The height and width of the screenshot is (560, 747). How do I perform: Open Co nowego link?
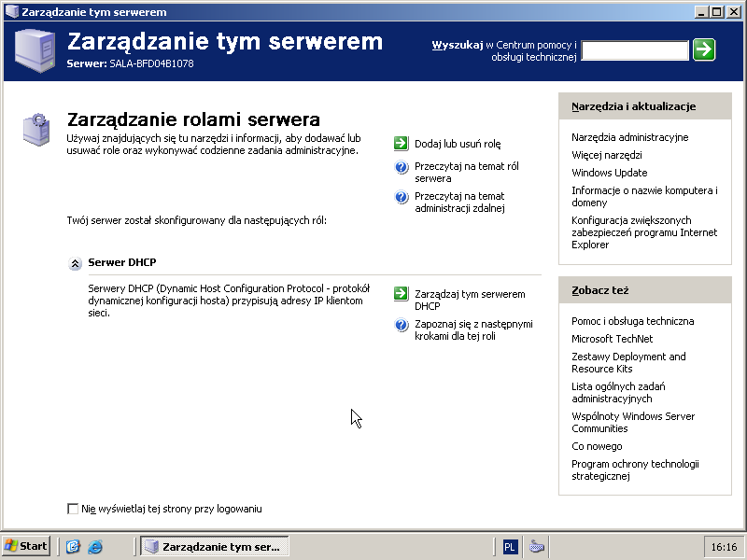[x=597, y=447]
